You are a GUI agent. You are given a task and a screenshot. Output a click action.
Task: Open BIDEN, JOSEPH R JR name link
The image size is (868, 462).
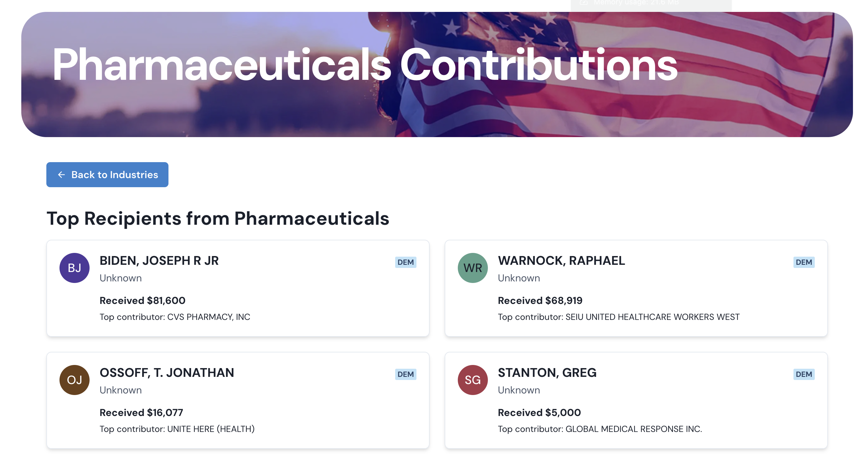(159, 261)
